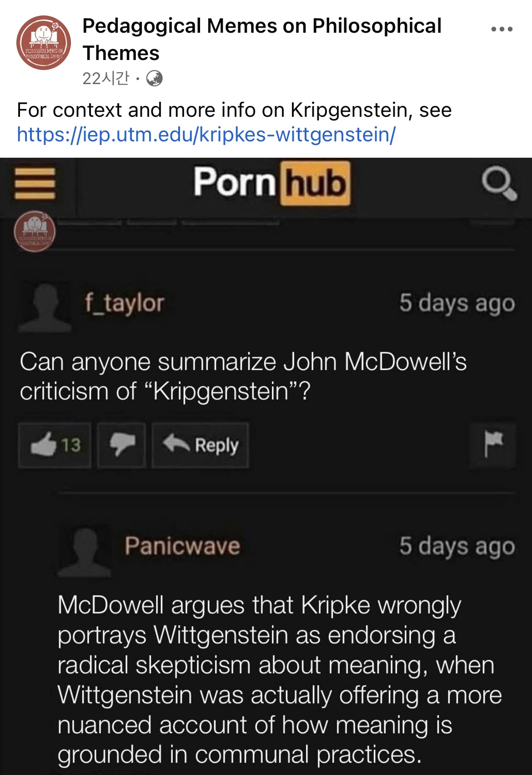Open the three-dot post options menu
This screenshot has width=532, height=775.
click(x=502, y=29)
